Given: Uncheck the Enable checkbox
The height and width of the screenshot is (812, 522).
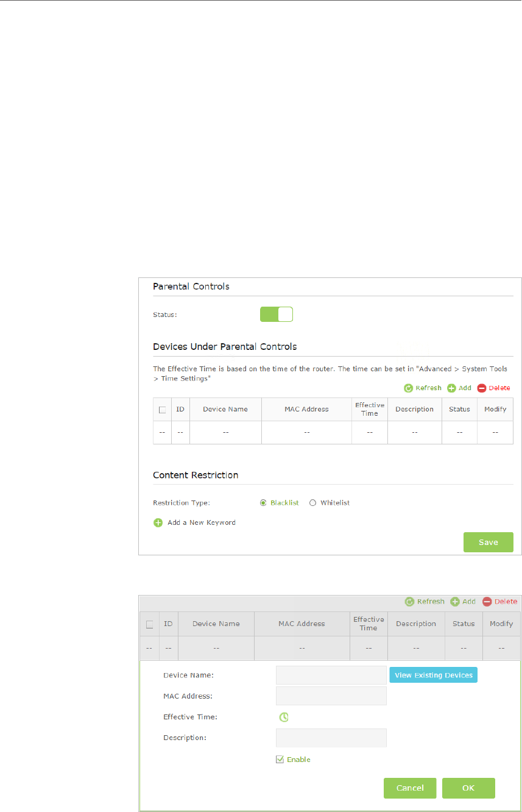Looking at the screenshot, I should 280,760.
